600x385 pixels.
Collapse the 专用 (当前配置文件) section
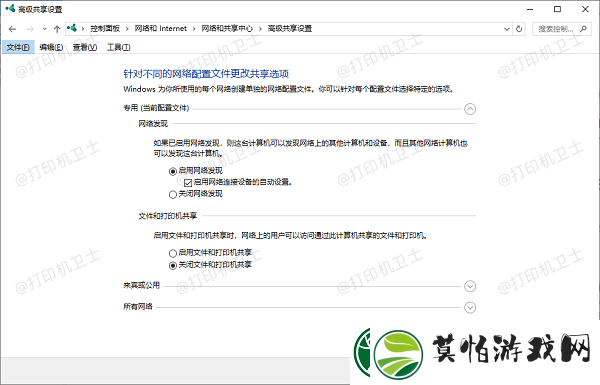(x=470, y=109)
